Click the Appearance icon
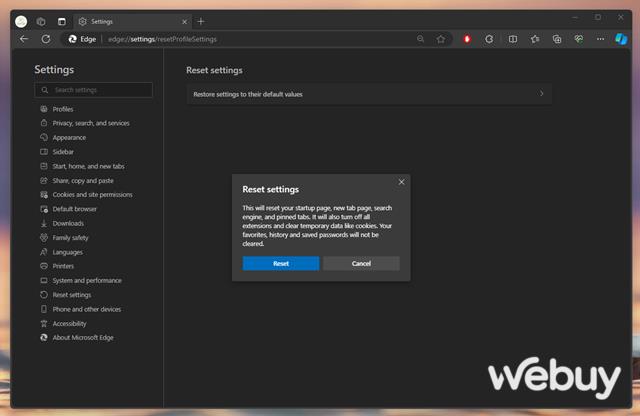 44,137
